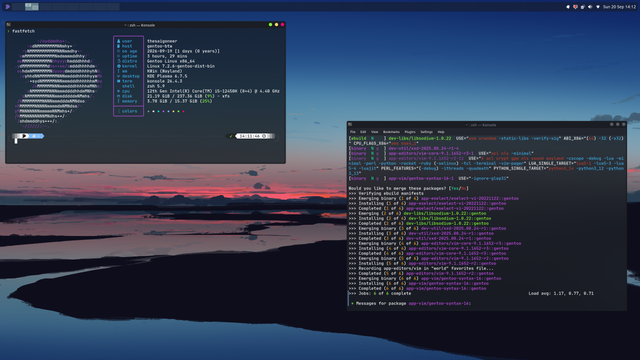Screen dimensions: 640x360
Task: Click the '12th Gen Intel(R) Core' CPU line
Action: click(213, 91)
